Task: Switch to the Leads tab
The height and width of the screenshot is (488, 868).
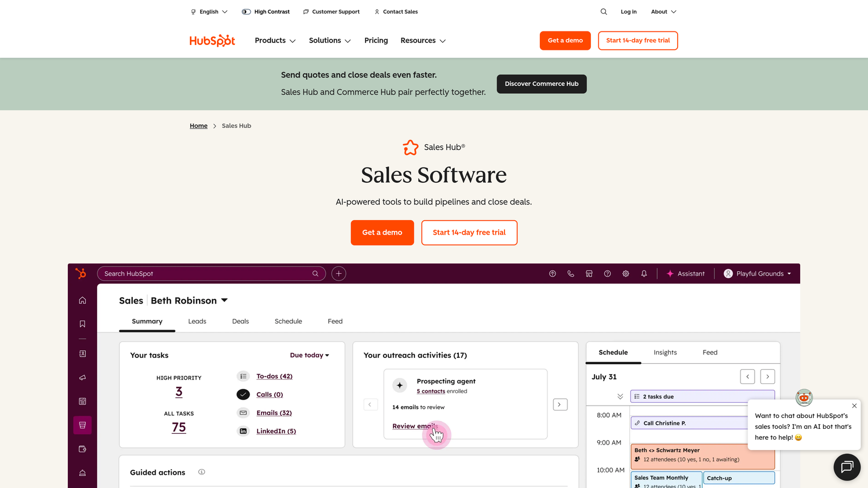Action: pos(196,321)
